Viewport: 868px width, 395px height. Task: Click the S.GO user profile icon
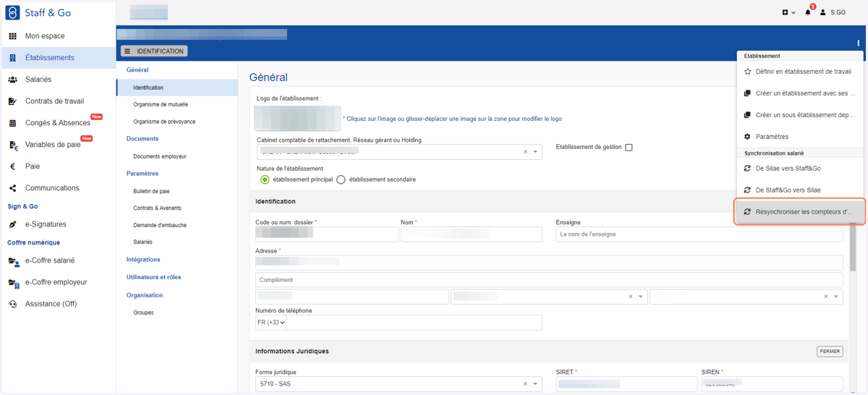[x=823, y=12]
